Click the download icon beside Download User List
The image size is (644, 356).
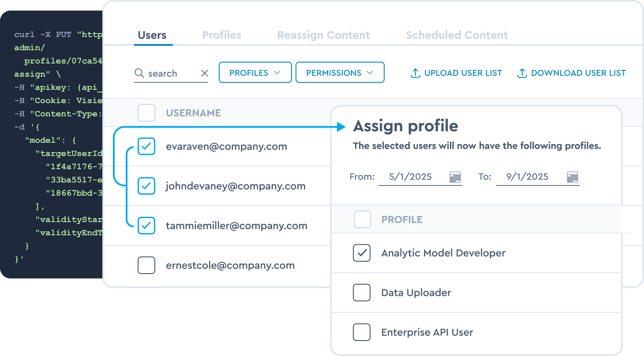[x=522, y=73]
